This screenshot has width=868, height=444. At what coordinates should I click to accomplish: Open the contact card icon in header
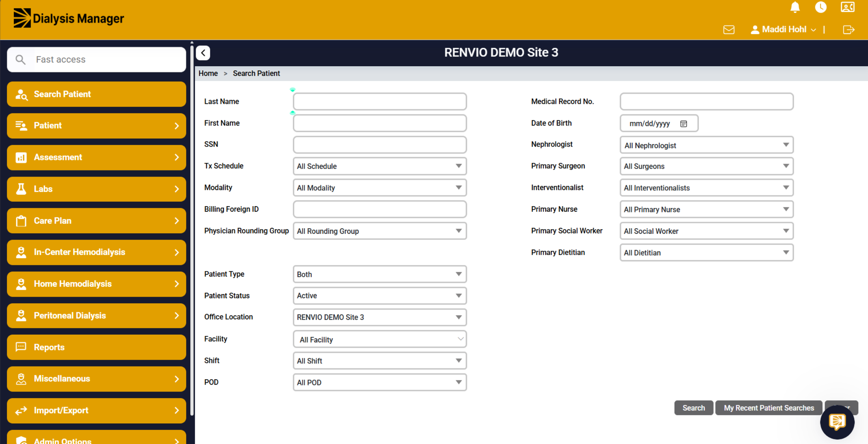point(847,7)
